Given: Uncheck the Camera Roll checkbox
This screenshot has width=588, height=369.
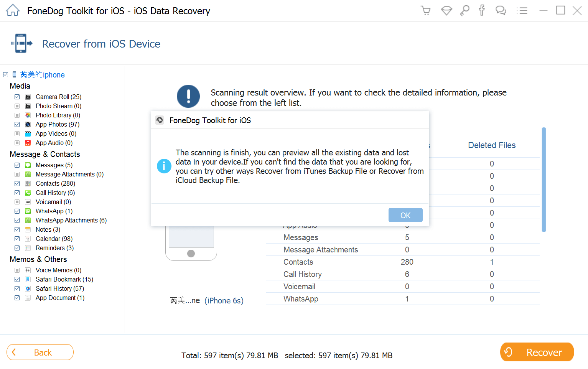Looking at the screenshot, I should (17, 97).
